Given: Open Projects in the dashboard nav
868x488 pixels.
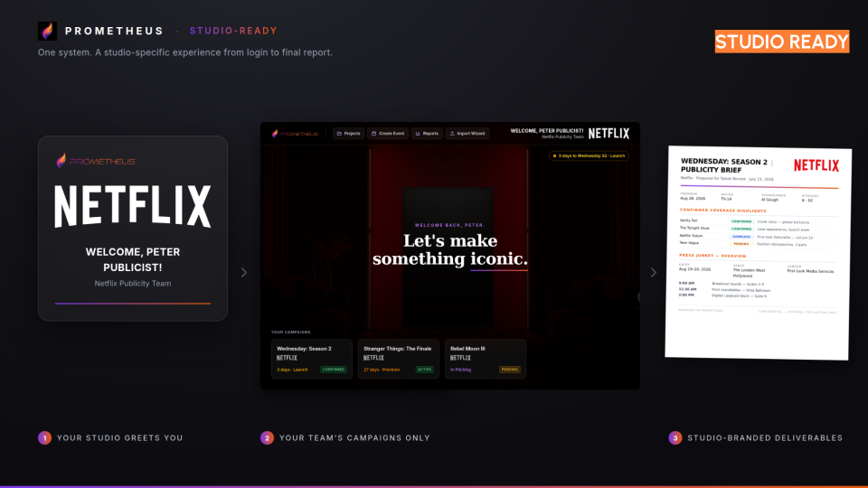Looking at the screenshot, I should point(348,134).
